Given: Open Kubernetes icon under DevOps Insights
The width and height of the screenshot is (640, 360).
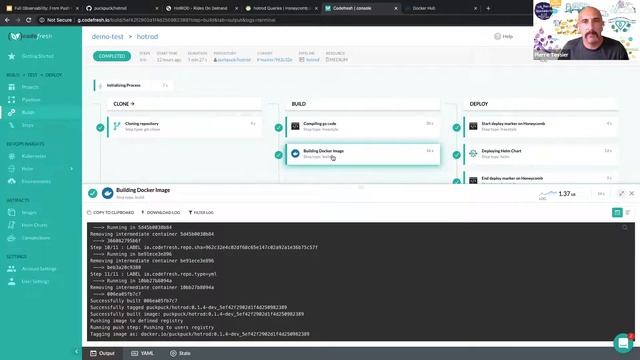Looking at the screenshot, I should coord(11,156).
